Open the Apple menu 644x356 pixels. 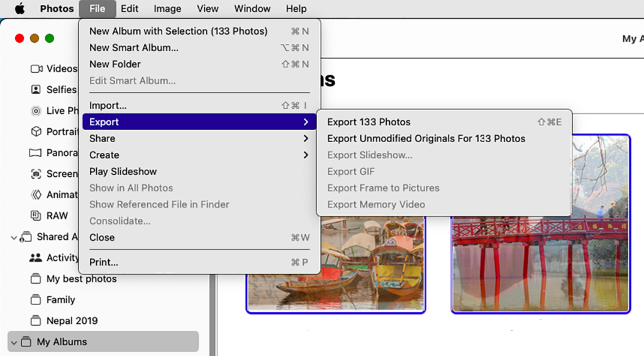pyautogui.click(x=19, y=8)
